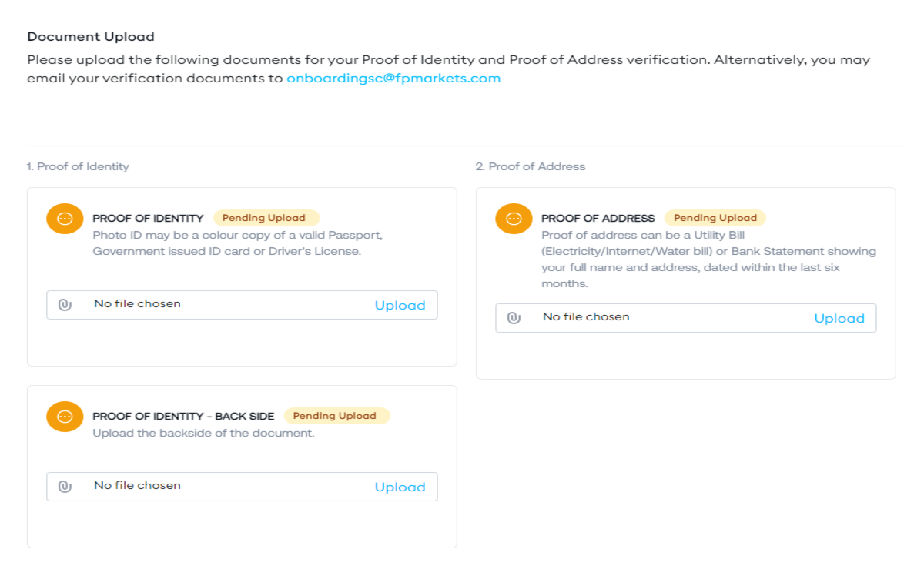Click the 'No file chosen' field under Proof of Identity
924x576 pixels.
click(x=137, y=304)
